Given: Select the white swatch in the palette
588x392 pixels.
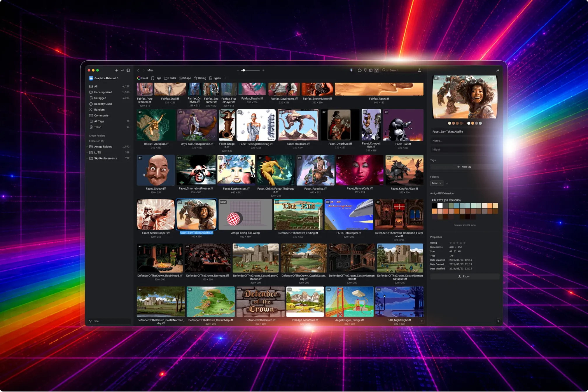Looking at the screenshot, I should [440, 206].
